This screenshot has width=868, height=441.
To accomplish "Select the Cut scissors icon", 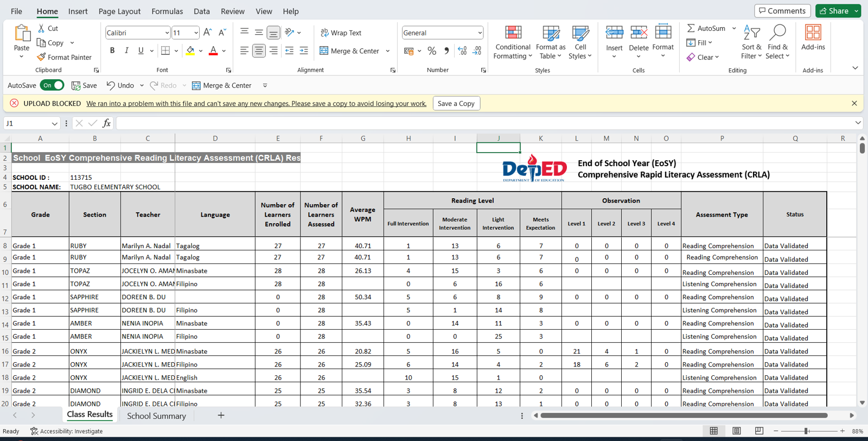I will [42, 28].
